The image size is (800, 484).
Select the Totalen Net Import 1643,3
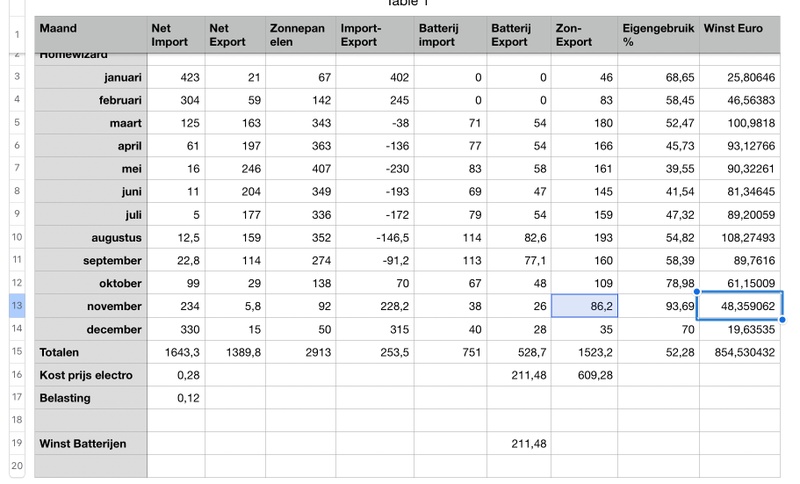tap(176, 352)
